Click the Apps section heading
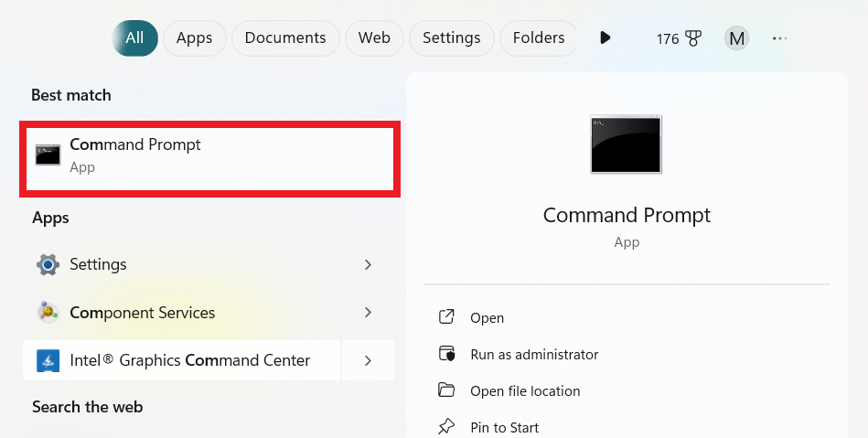 click(x=50, y=219)
